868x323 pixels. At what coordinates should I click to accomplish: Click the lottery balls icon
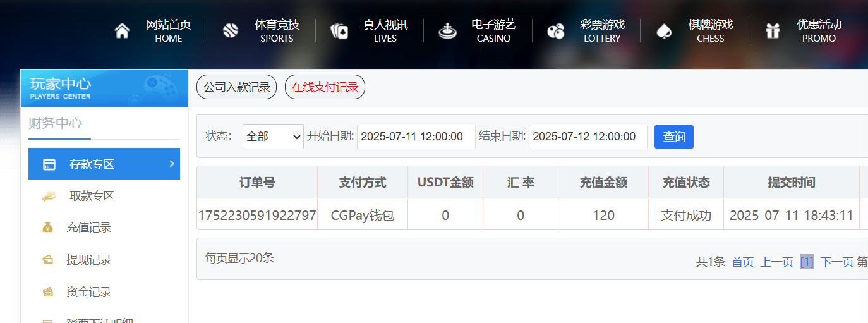point(556,31)
